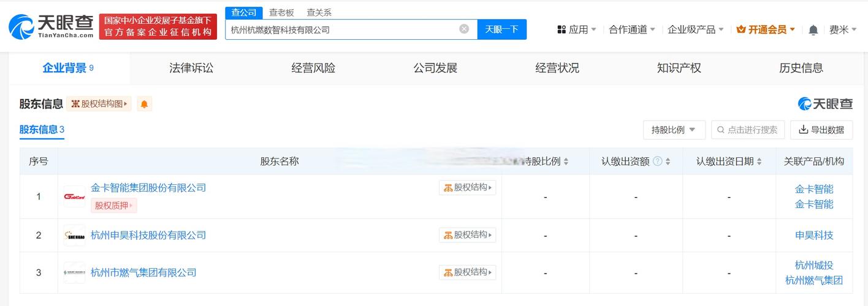Switch to the 经营风险 tab
The image size is (868, 306).
313,68
